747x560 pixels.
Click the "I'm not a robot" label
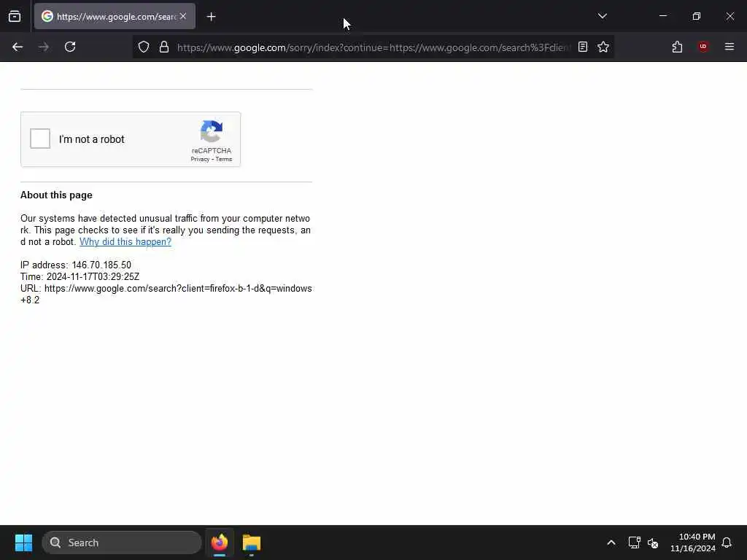click(91, 139)
